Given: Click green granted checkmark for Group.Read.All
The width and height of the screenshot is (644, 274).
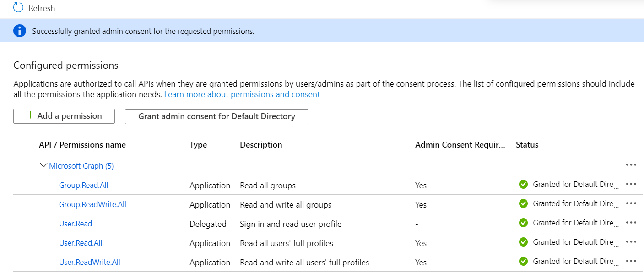Looking at the screenshot, I should (523, 185).
